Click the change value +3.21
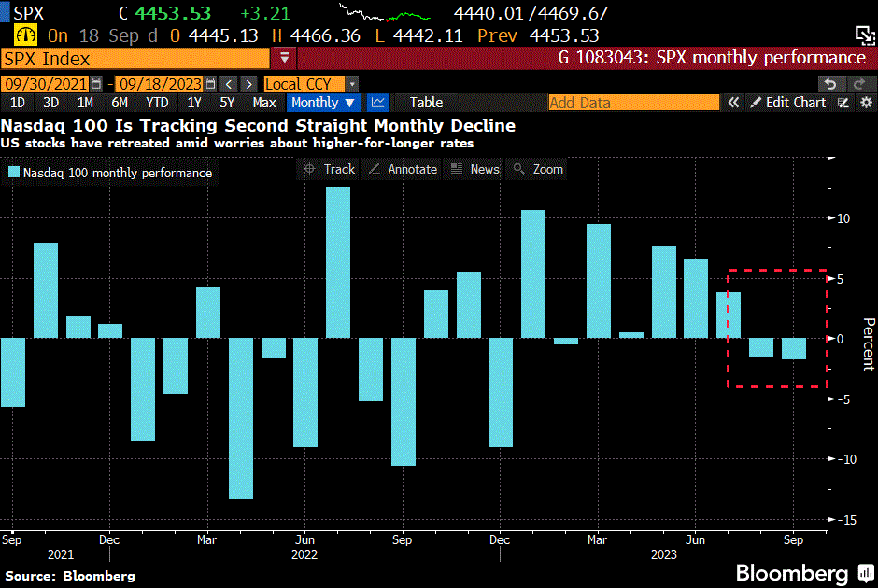Viewport: 878px width, 588px height. 265,13
